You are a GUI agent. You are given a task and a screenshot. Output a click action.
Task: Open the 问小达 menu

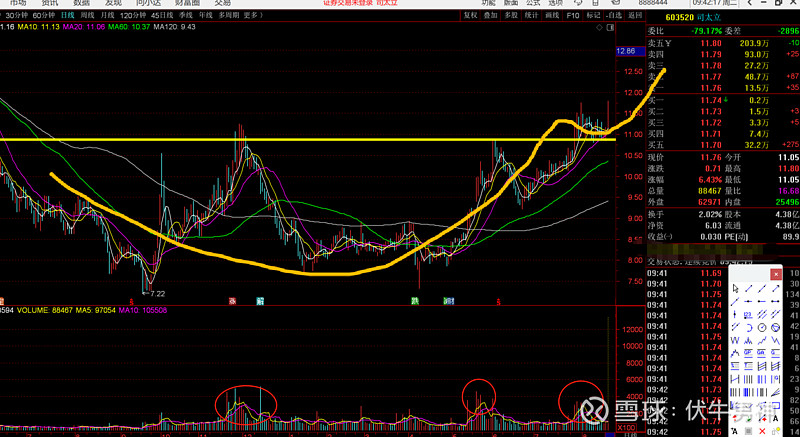point(148,3)
